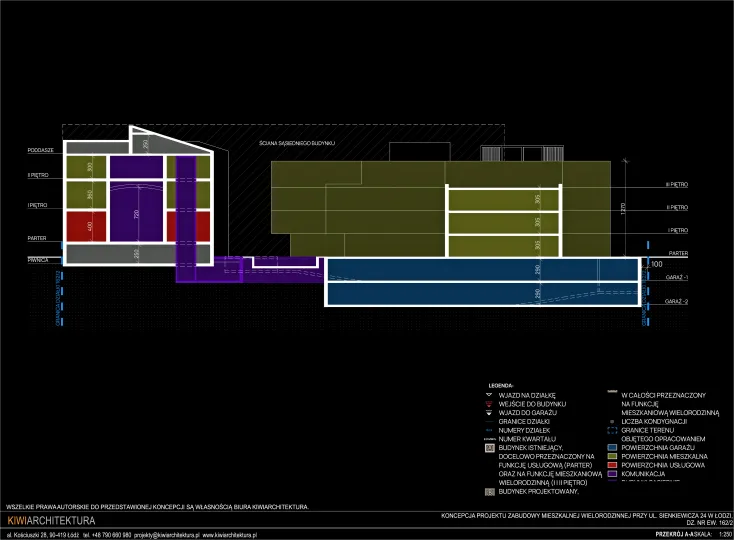The height and width of the screenshot is (540, 734).
Task: Click the Budynek Projektowany legend icon
Action: coord(489,492)
